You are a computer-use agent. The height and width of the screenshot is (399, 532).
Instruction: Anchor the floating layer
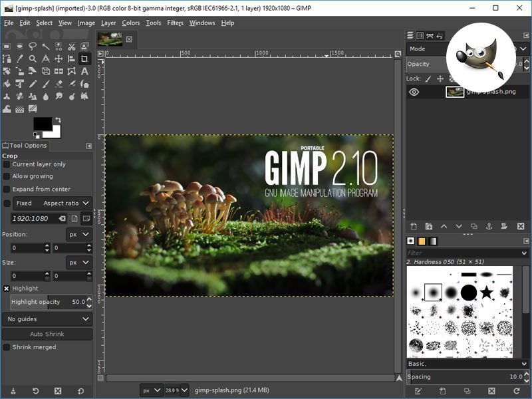tap(489, 226)
